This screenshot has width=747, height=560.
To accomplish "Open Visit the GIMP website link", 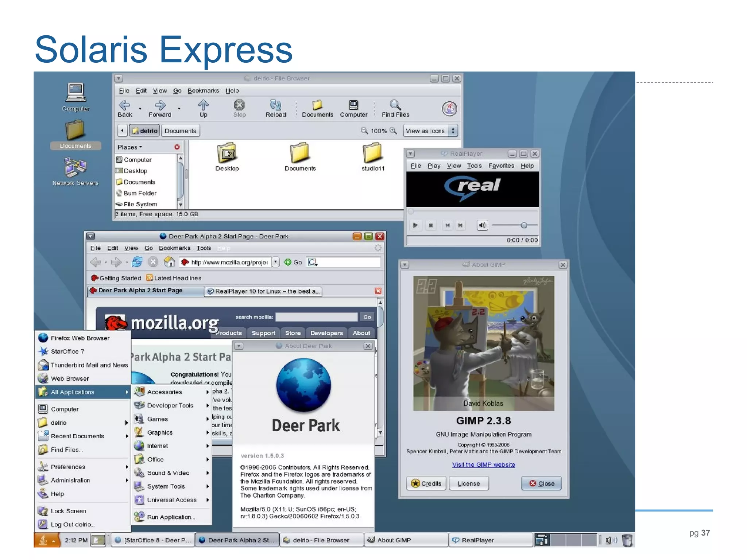I will click(x=483, y=464).
